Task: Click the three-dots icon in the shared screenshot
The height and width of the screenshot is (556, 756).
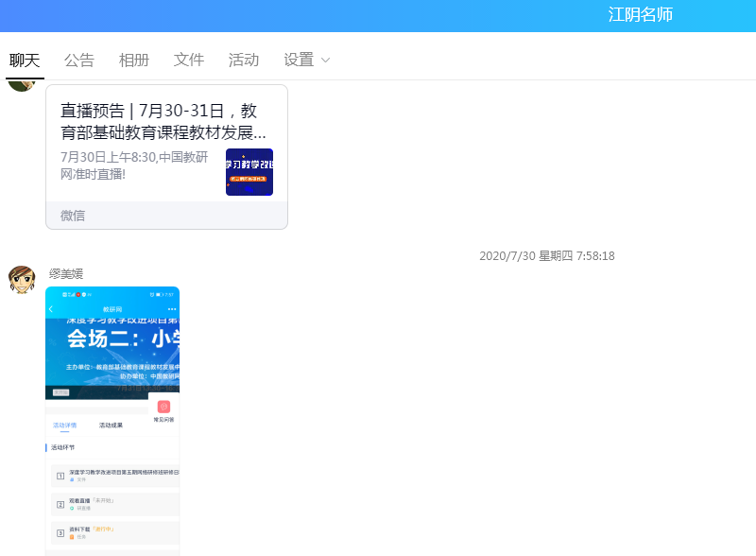Action: (x=171, y=309)
